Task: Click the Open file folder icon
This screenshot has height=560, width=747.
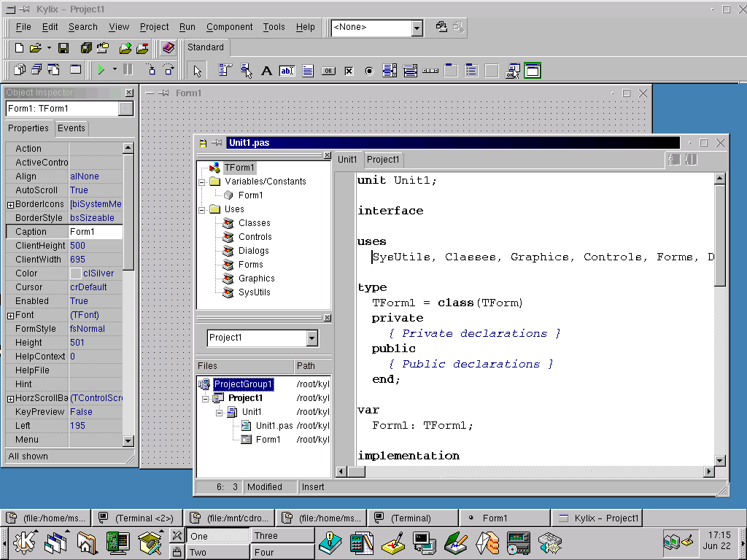Action: [x=35, y=47]
